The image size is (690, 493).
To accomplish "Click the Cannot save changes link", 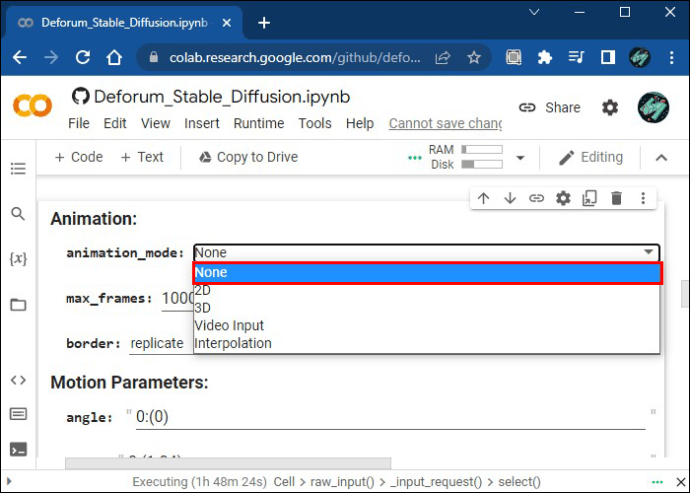I will pos(445,123).
